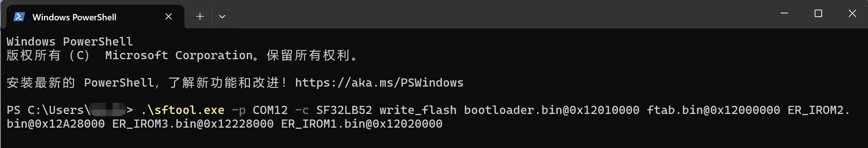Open the https://aka.ms/PSWindows link
Image resolution: width=868 pixels, height=148 pixels.
coord(379,83)
